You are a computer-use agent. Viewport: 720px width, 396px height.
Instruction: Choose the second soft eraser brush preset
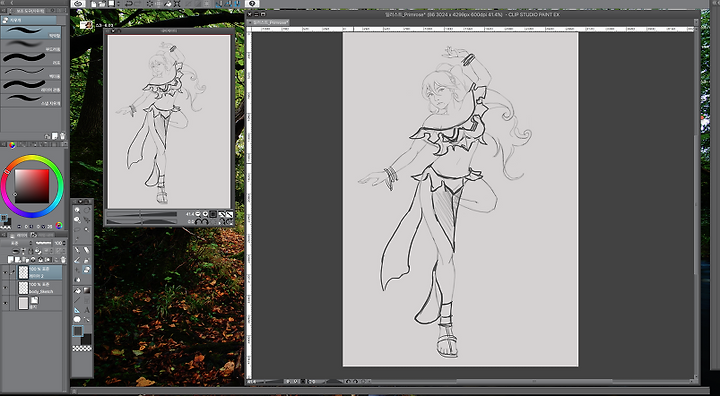coord(31,45)
